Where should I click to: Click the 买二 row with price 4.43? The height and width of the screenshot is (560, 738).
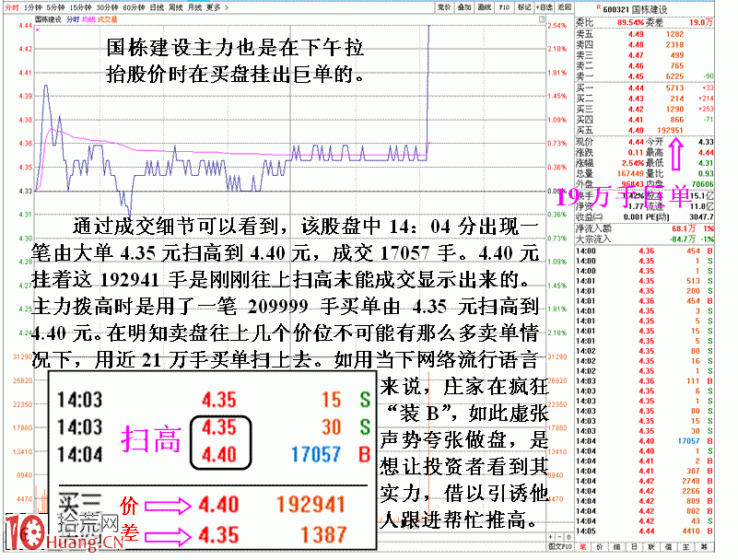[x=645, y=99]
